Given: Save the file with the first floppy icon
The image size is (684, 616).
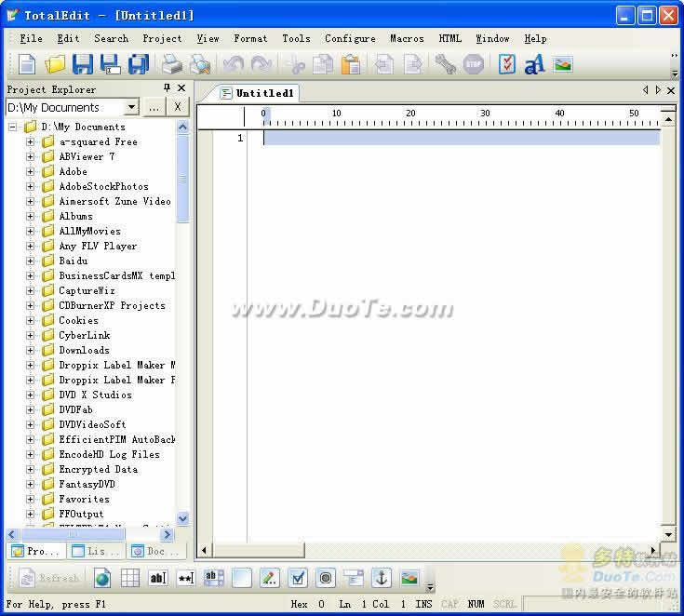Looking at the screenshot, I should pyautogui.click(x=83, y=64).
